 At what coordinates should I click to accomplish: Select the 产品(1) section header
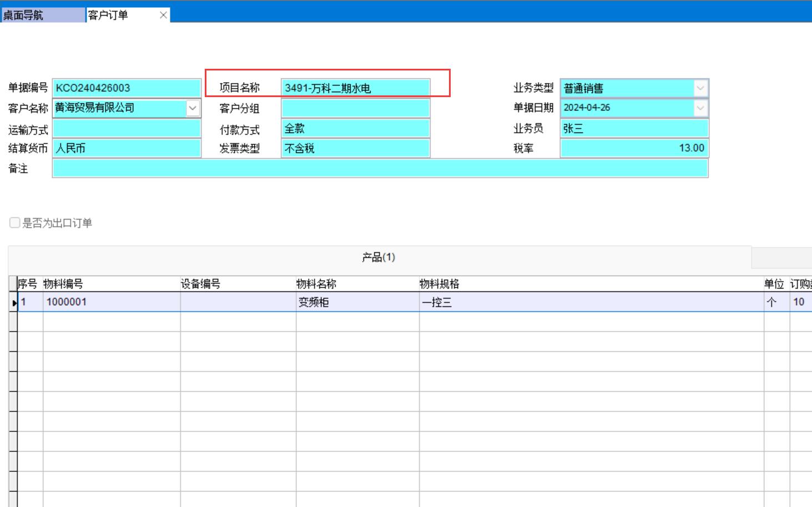click(379, 257)
